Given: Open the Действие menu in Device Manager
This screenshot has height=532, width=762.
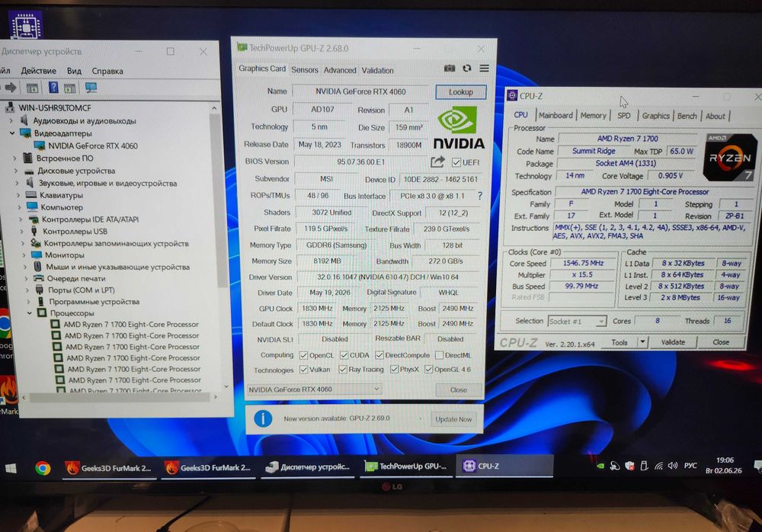Looking at the screenshot, I should click(x=38, y=71).
